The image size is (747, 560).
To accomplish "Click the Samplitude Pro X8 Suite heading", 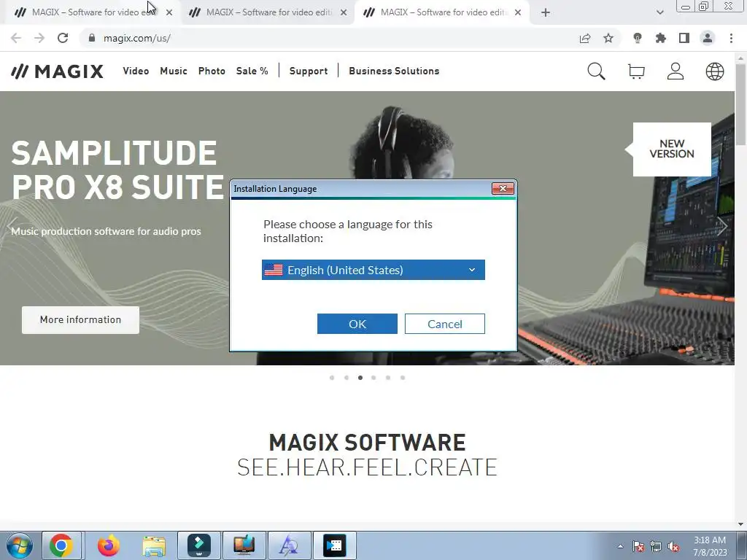I will click(x=117, y=169).
